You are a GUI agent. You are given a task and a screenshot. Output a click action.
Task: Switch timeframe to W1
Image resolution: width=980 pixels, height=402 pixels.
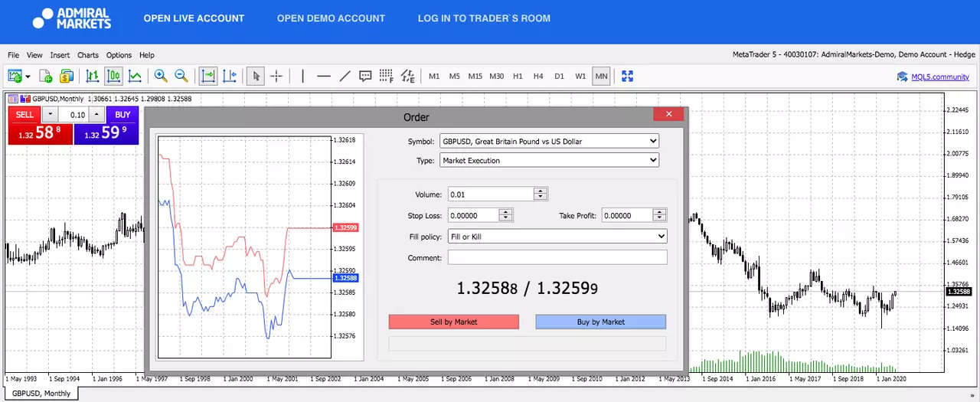580,77
